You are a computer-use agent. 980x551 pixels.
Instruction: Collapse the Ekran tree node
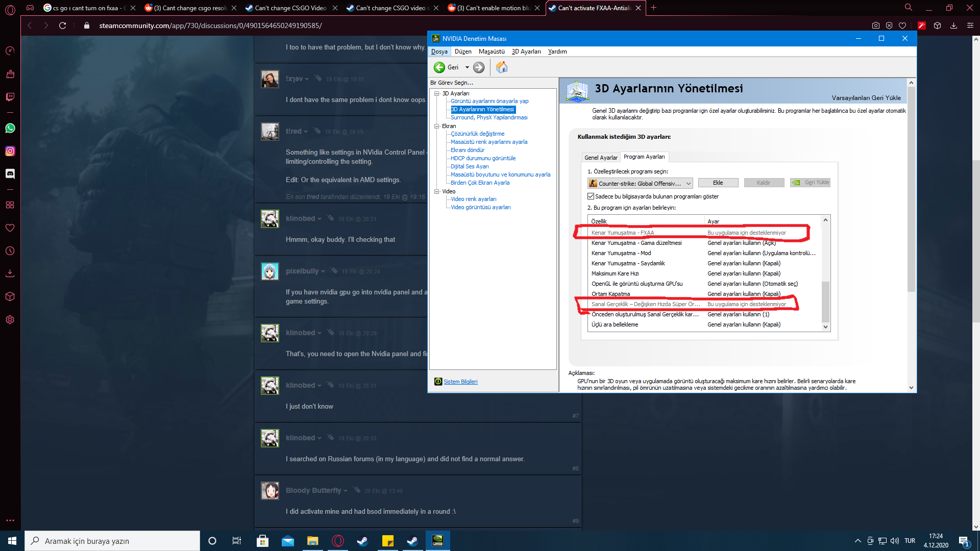tap(437, 126)
